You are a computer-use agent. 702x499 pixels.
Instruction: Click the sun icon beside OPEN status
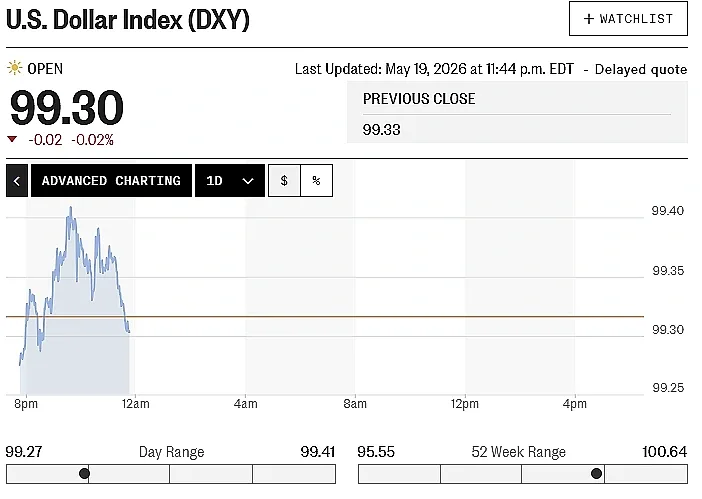14,68
